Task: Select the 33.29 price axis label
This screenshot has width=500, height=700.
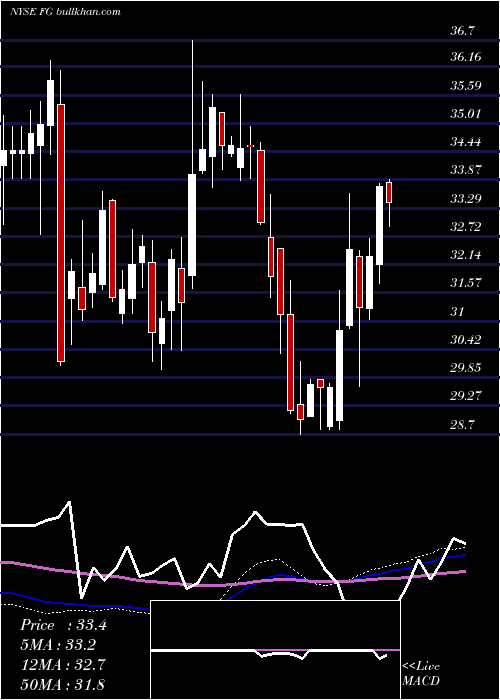Action: tap(466, 199)
